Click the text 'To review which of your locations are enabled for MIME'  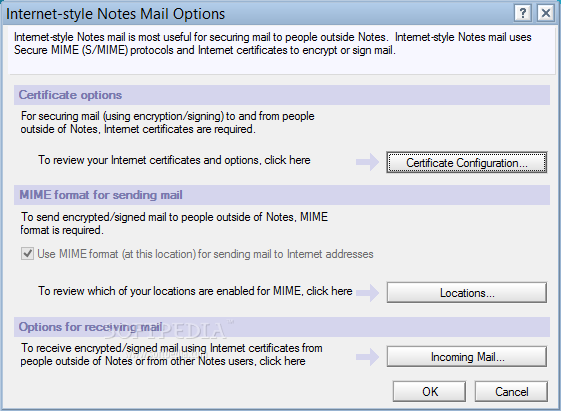pos(170,291)
